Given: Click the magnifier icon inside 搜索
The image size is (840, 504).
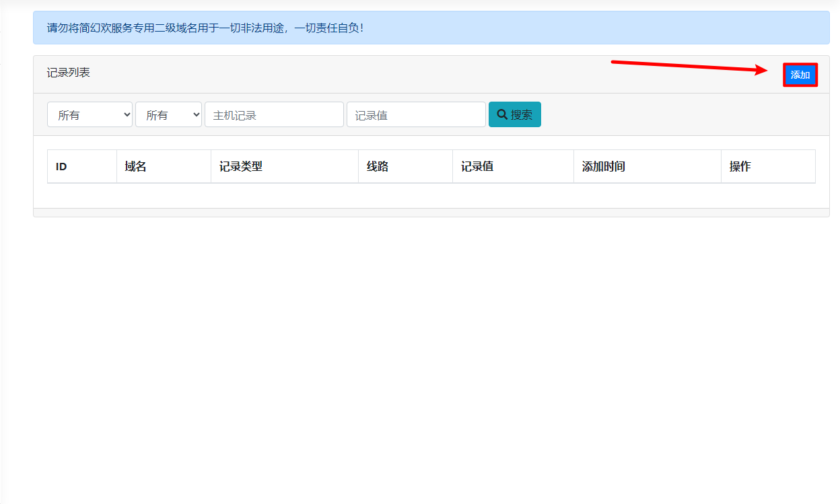Looking at the screenshot, I should [x=501, y=114].
